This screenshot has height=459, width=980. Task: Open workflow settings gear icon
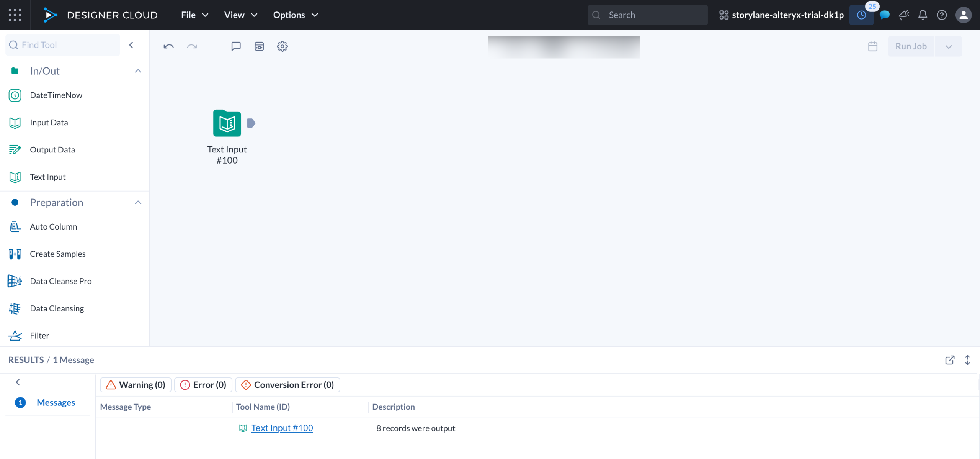coord(282,46)
